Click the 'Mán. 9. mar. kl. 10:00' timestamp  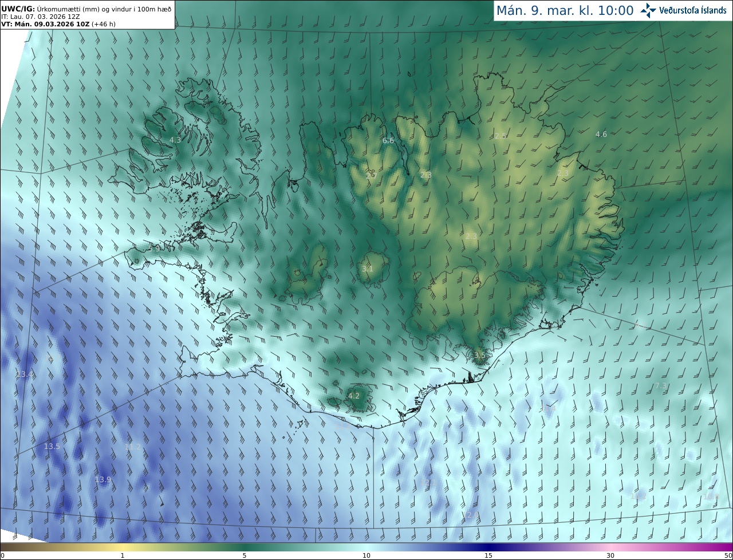coord(565,10)
